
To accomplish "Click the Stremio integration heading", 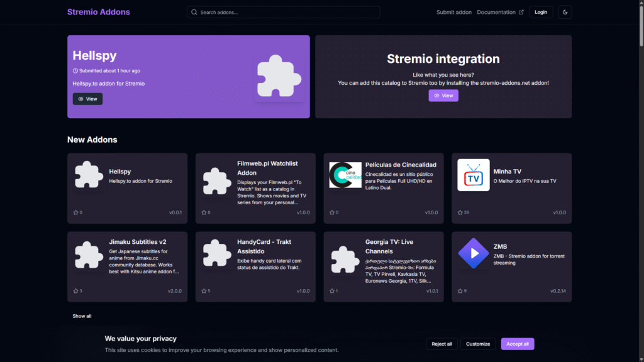I will click(x=443, y=58).
